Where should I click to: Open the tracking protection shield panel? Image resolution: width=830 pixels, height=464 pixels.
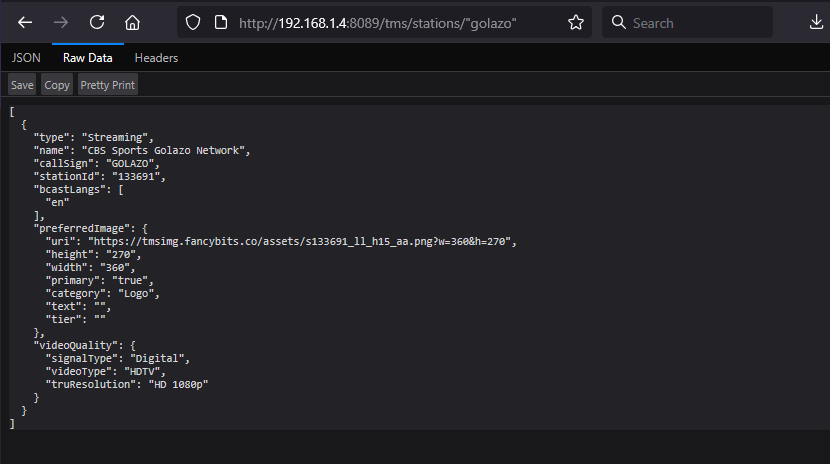[x=194, y=22]
